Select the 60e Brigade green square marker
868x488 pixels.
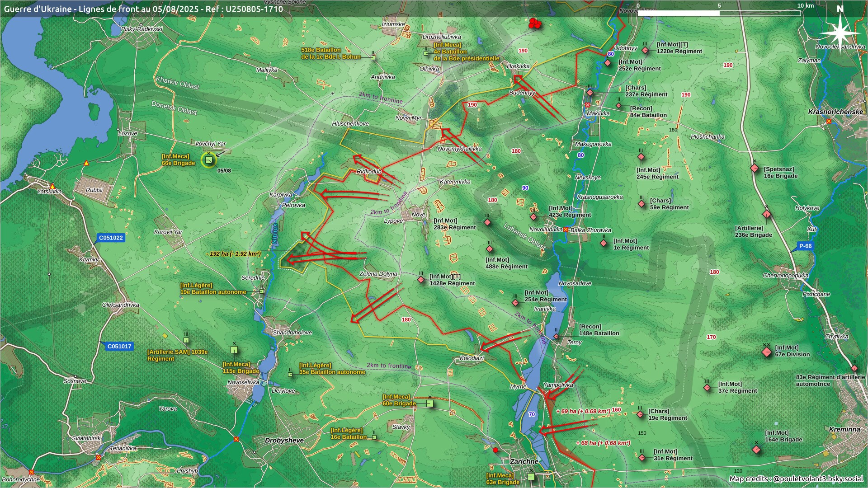point(429,404)
